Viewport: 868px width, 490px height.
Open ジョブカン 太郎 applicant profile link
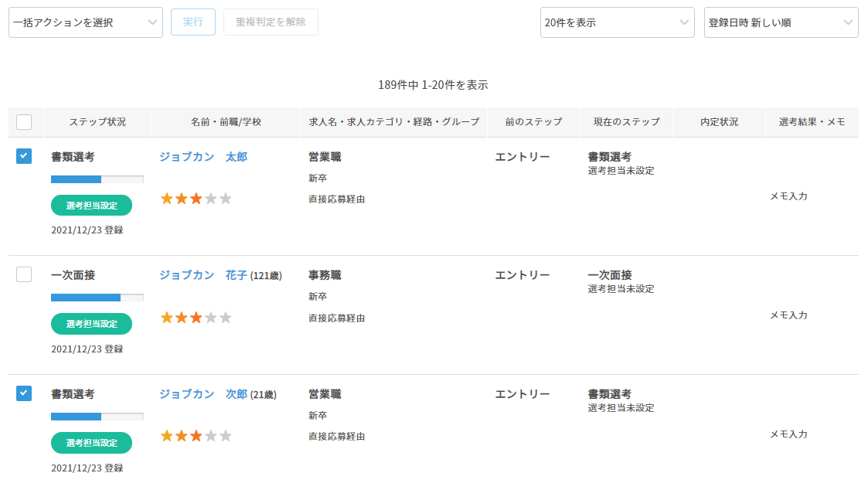click(203, 157)
